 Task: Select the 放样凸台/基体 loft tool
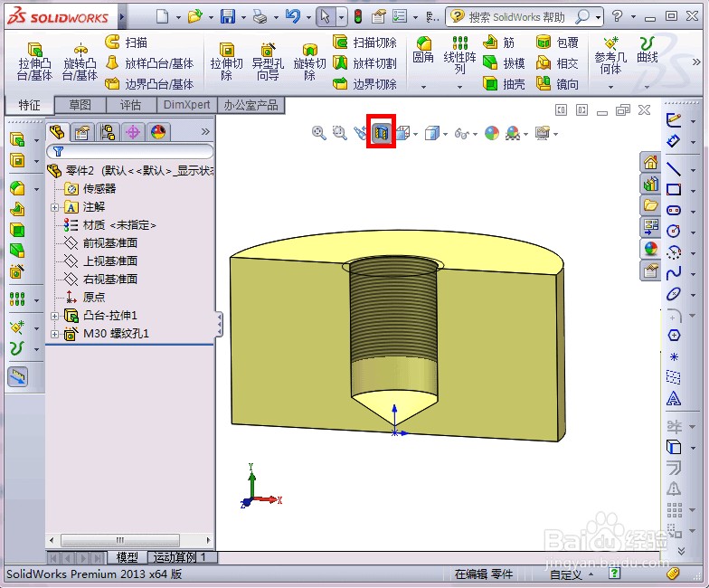[x=149, y=63]
